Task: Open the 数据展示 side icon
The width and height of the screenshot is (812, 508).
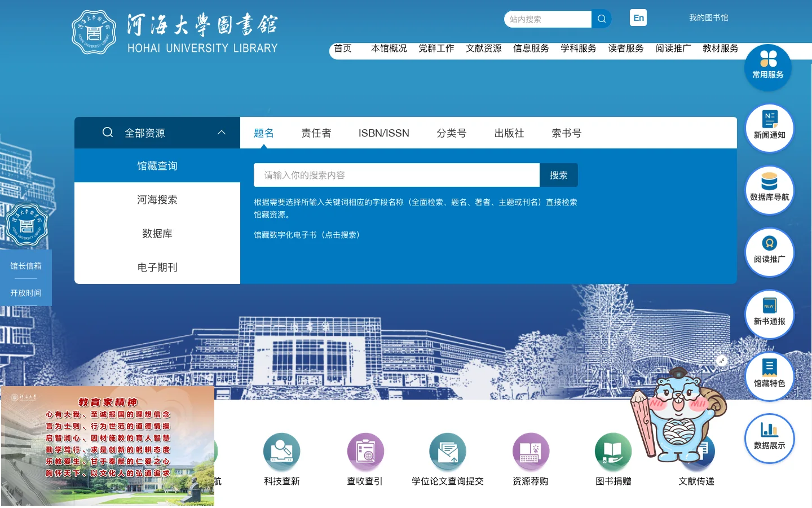Action: (x=770, y=439)
